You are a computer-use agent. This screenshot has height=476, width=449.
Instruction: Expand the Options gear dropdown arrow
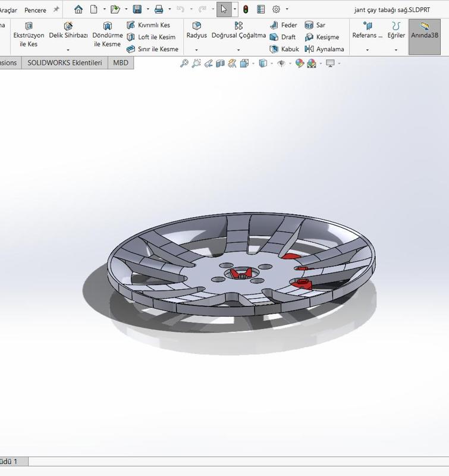287,9
